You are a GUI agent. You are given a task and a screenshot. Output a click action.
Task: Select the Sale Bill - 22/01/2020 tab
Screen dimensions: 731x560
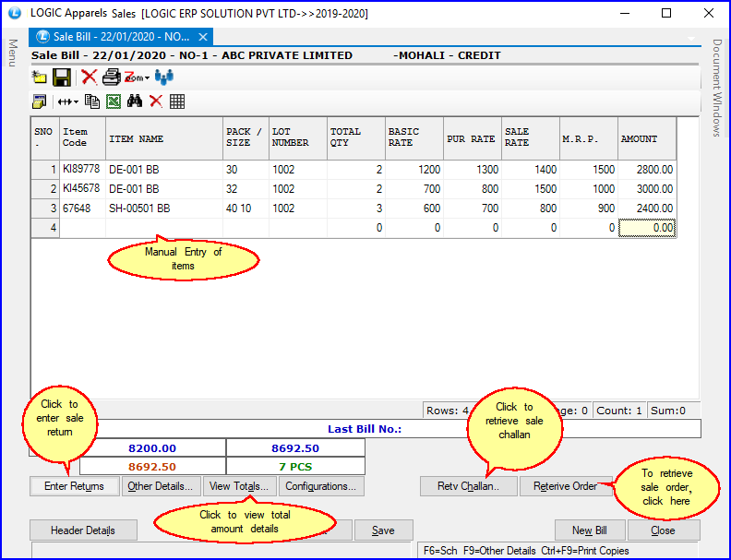pyautogui.click(x=121, y=36)
